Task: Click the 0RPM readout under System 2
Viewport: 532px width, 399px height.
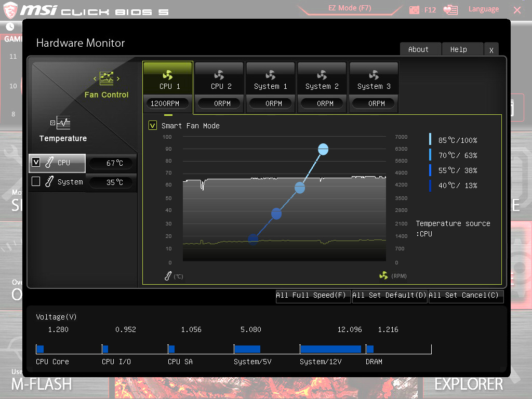Action: click(322, 103)
